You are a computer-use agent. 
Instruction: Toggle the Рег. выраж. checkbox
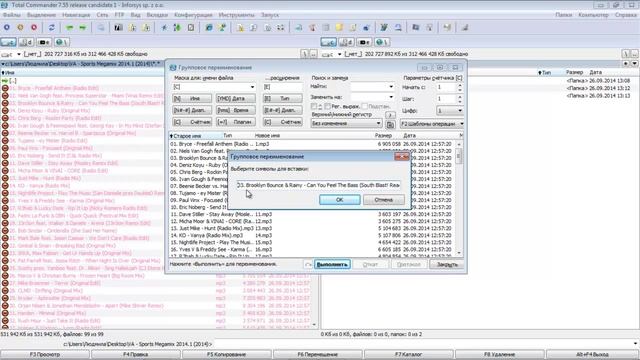(327, 106)
